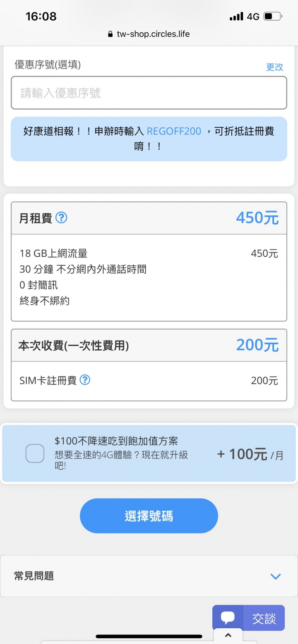Select the 月租費 450元 header row
The width and height of the screenshot is (298, 644).
[x=149, y=218]
